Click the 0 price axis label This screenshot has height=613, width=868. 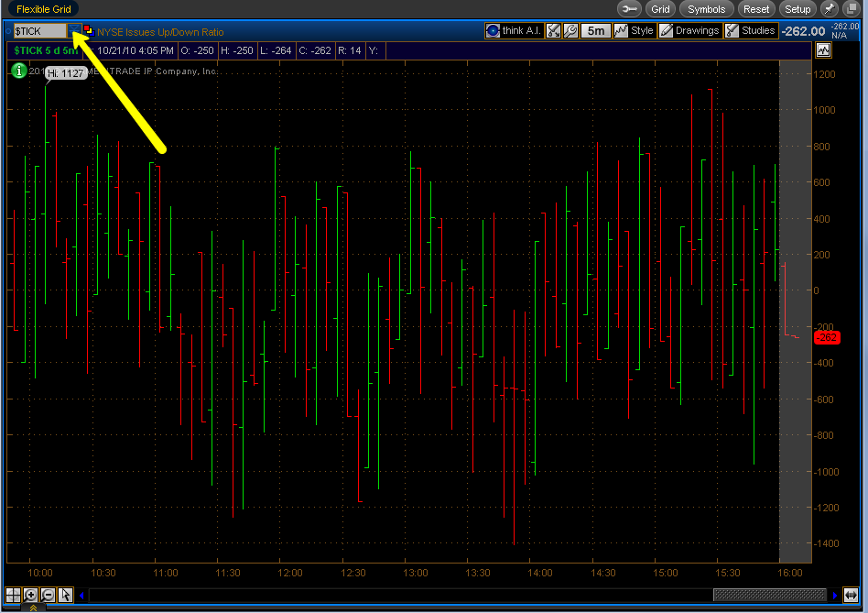[x=816, y=290]
